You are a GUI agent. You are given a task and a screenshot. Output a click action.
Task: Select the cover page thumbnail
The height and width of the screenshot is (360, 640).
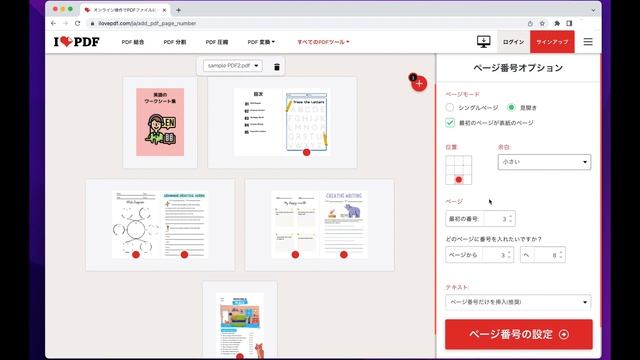click(x=160, y=122)
